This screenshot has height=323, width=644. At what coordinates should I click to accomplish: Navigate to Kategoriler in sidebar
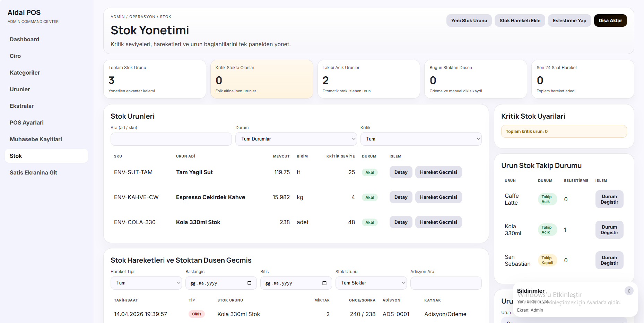(46, 73)
